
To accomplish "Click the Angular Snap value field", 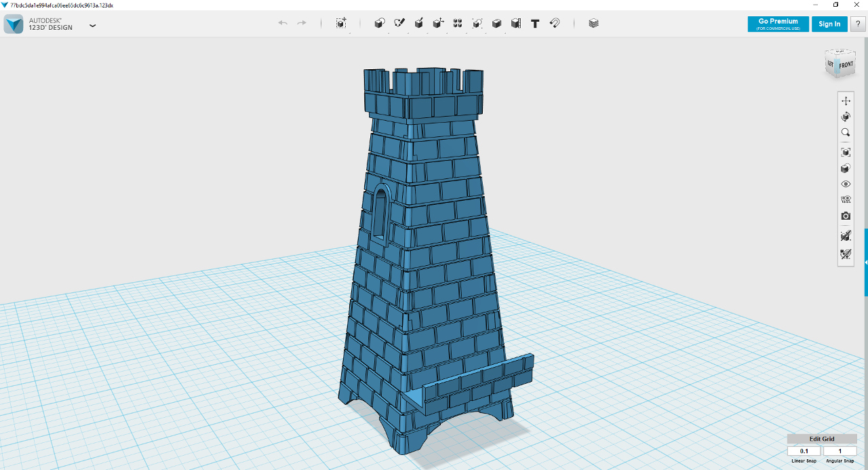I will point(840,451).
